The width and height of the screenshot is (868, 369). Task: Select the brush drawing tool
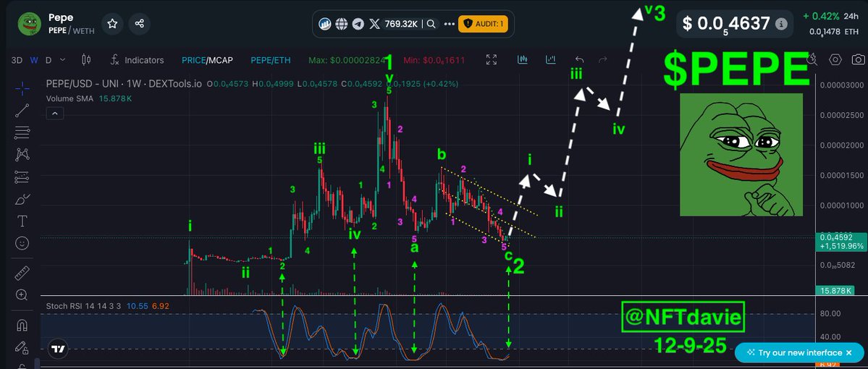click(x=22, y=199)
